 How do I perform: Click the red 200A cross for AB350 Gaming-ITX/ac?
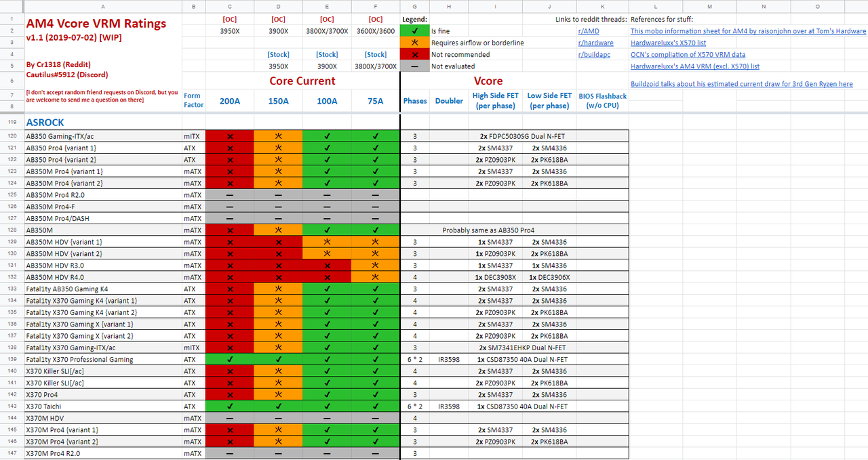[229, 136]
